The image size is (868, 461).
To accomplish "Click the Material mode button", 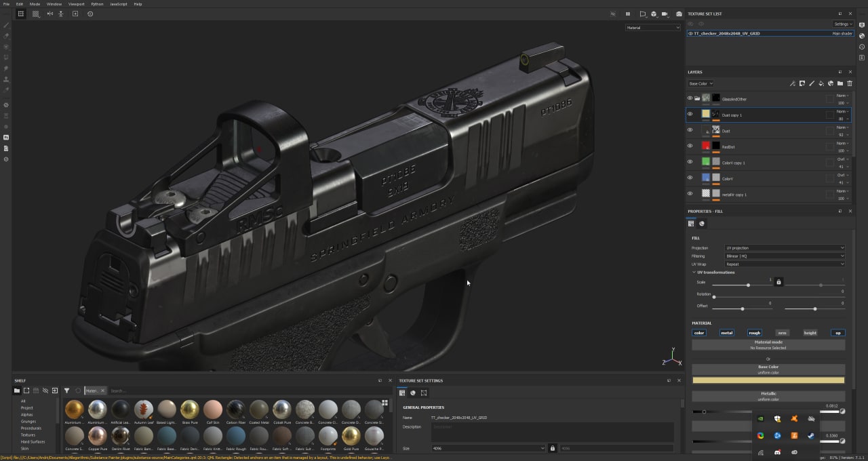I will 768,344.
